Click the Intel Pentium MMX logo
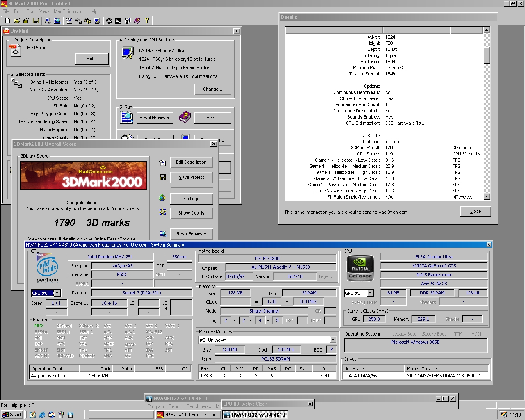This screenshot has height=420, width=525. (47, 268)
